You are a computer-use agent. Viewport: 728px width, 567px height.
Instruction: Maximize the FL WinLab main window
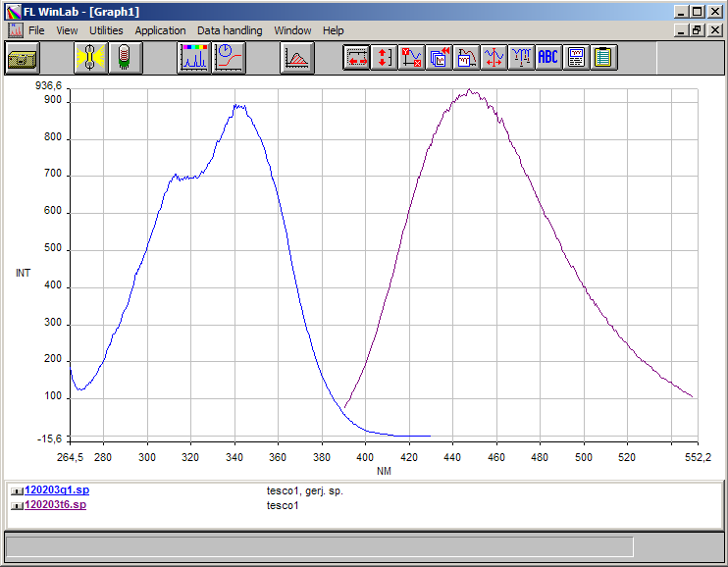(x=697, y=12)
